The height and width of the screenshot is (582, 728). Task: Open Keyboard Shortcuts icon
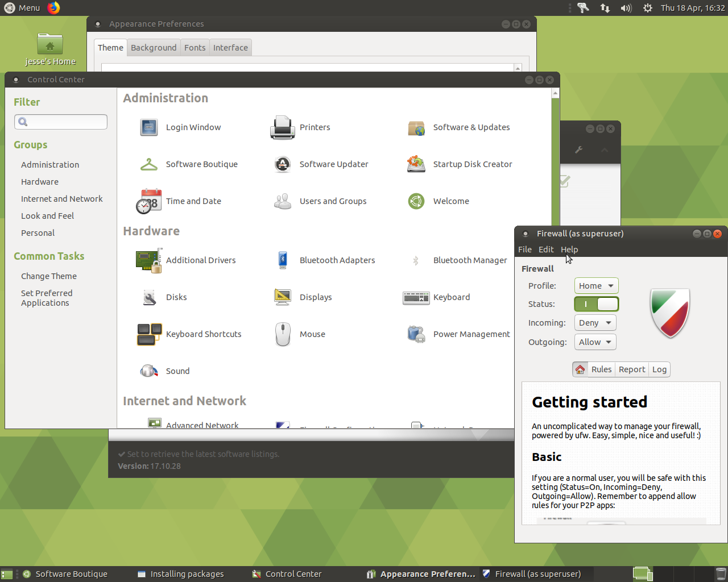[149, 334]
